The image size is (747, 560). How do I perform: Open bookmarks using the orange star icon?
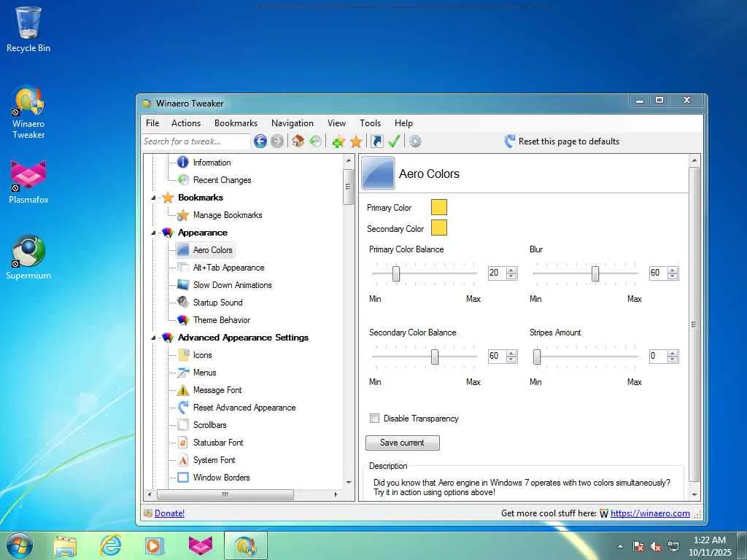pos(356,141)
